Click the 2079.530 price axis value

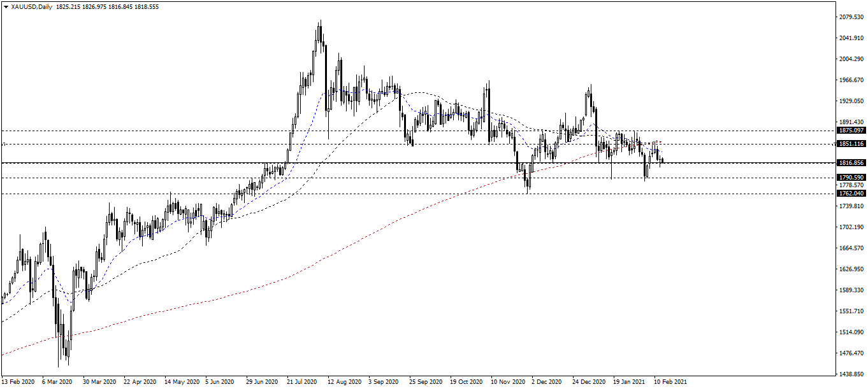[852, 17]
